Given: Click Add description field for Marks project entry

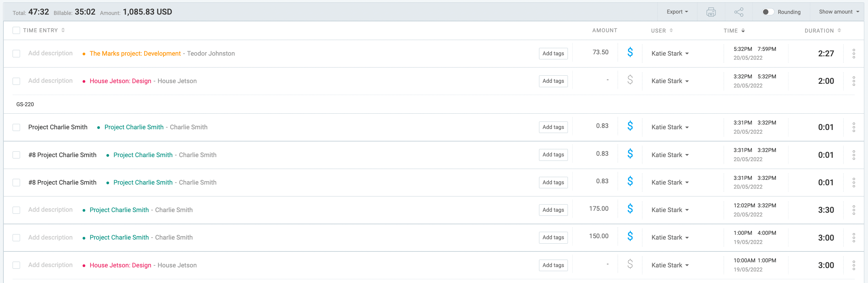Looking at the screenshot, I should coord(50,53).
